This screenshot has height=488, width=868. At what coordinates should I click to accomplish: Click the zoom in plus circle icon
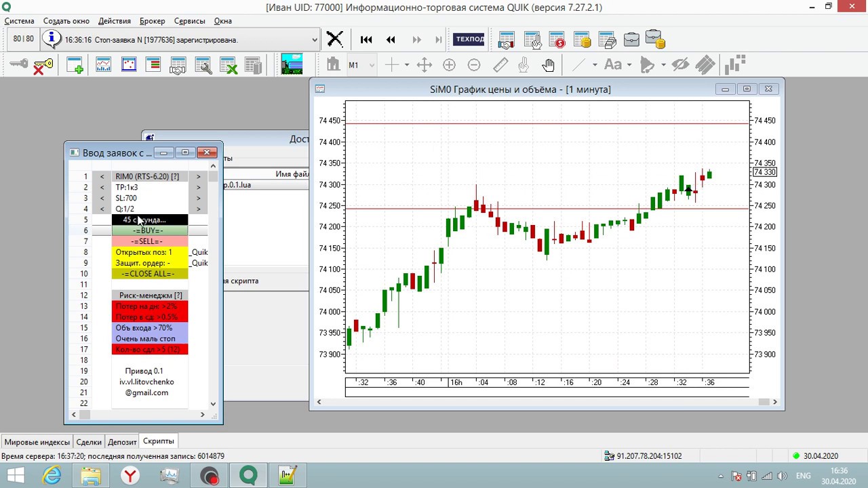449,65
